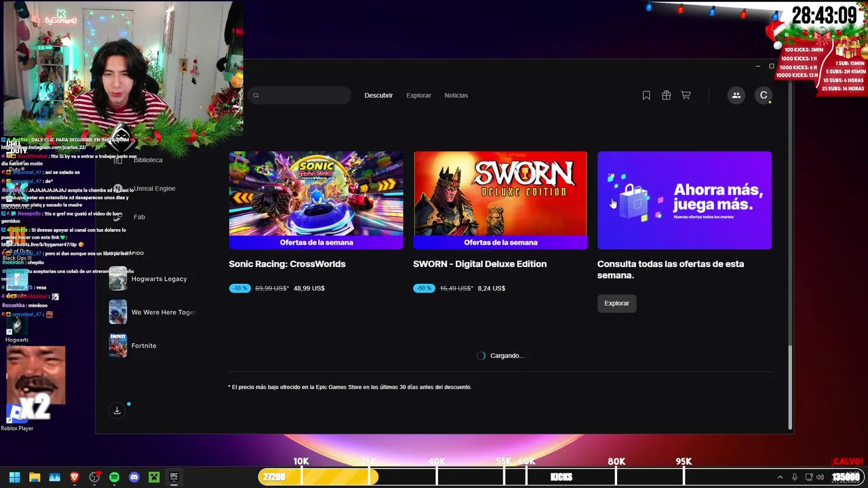Open Biblioteca in the Epic sidebar
This screenshot has height=488, width=868.
click(x=148, y=160)
